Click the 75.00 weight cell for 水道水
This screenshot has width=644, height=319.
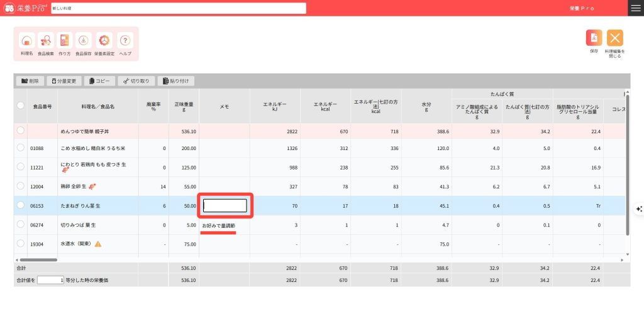184,244
